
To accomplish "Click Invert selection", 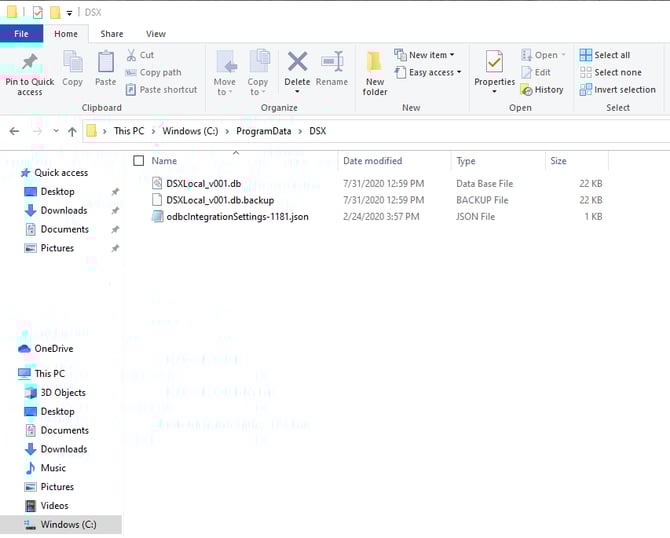I will coord(617,90).
